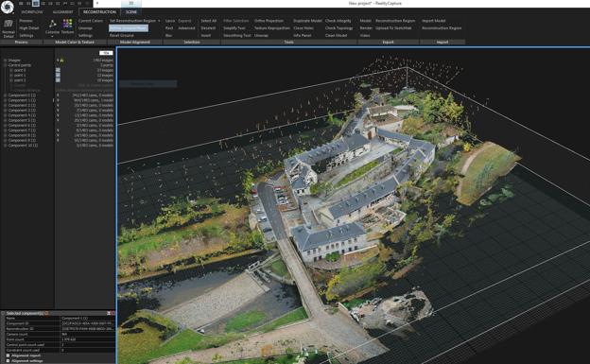
Task: Toggle the checkbox for point 1
Action: click(58, 75)
